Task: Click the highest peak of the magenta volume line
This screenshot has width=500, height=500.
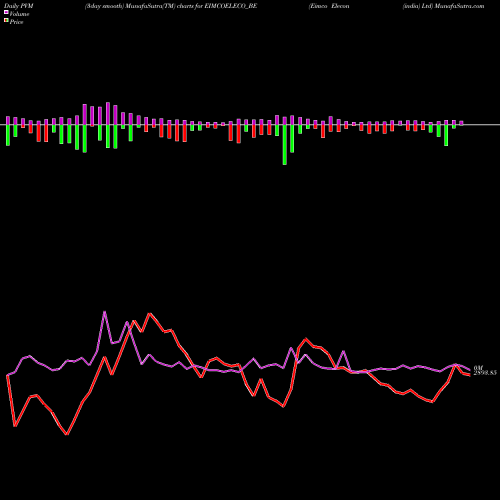Action: click(105, 312)
